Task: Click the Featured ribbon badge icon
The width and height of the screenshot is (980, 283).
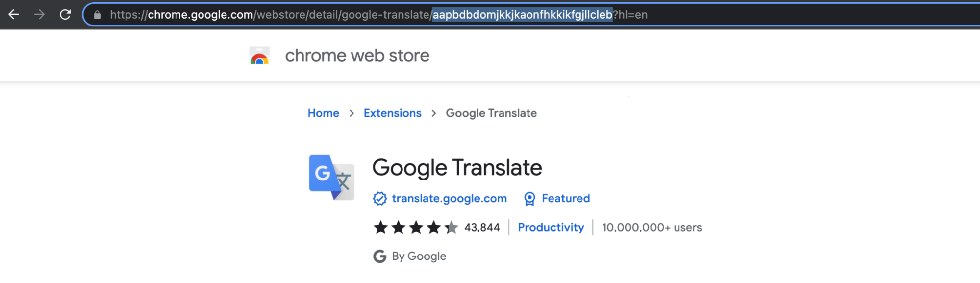Action: [529, 199]
